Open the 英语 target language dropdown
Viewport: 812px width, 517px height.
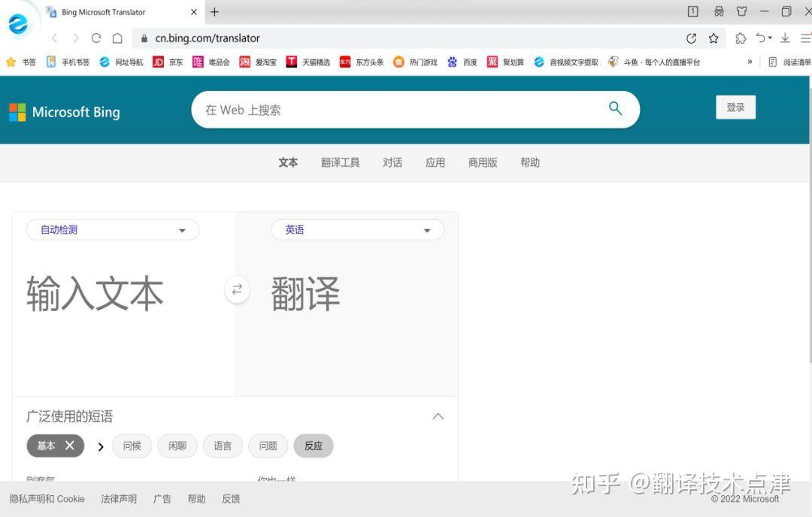point(356,230)
